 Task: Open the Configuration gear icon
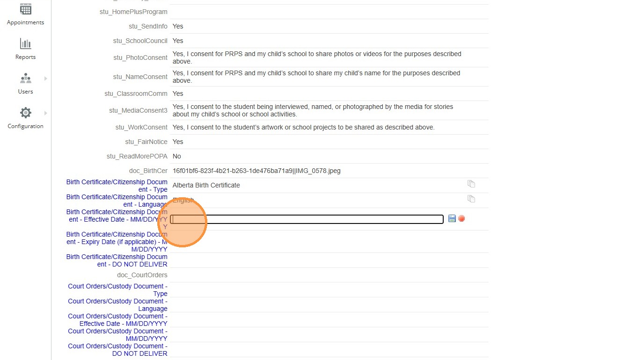click(x=26, y=113)
